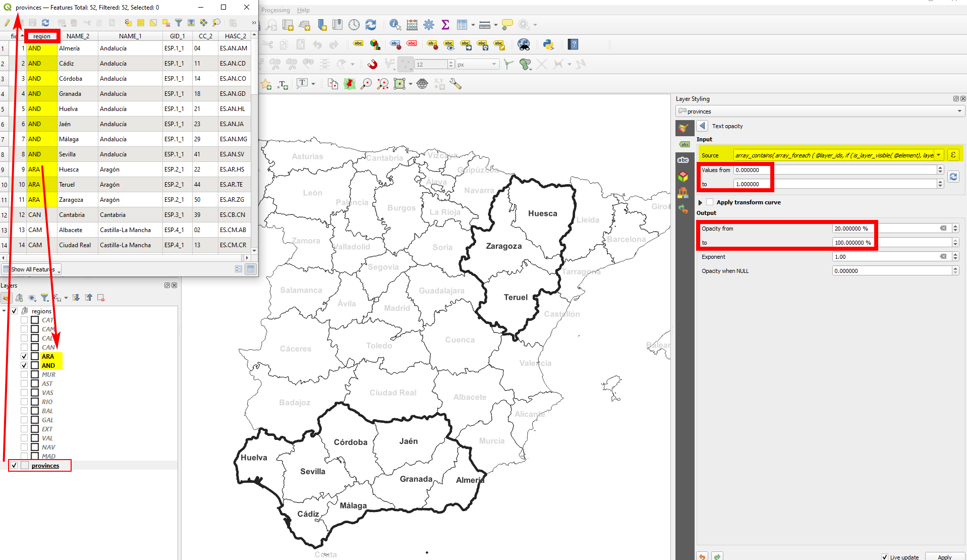The image size is (967, 560).
Task: Collapse the regions group
Action: (x=5, y=311)
